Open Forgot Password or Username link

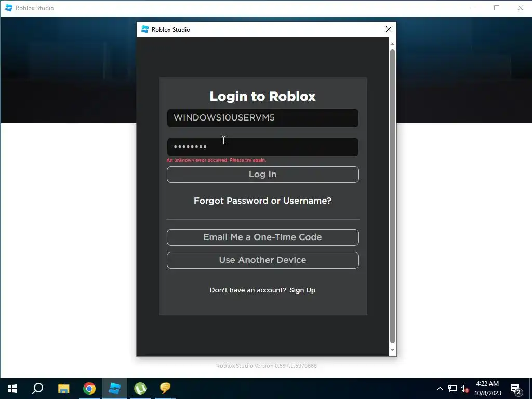[262, 201]
